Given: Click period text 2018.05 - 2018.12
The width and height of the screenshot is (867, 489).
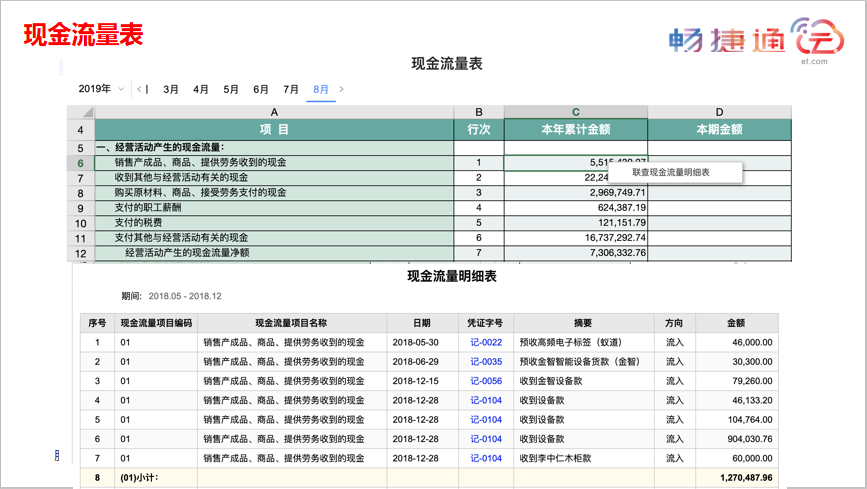Looking at the screenshot, I should point(185,296).
